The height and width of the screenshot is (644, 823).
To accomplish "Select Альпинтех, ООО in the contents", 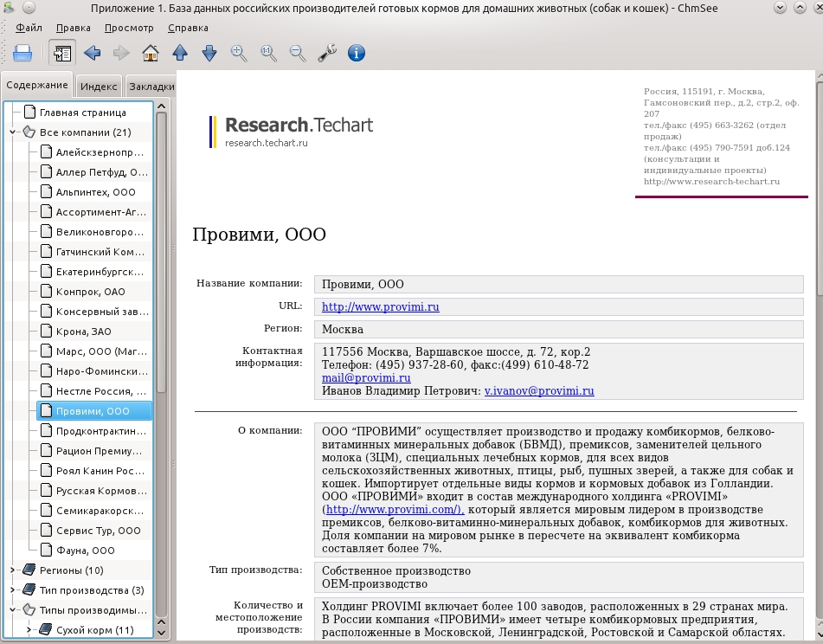I will pos(95,192).
